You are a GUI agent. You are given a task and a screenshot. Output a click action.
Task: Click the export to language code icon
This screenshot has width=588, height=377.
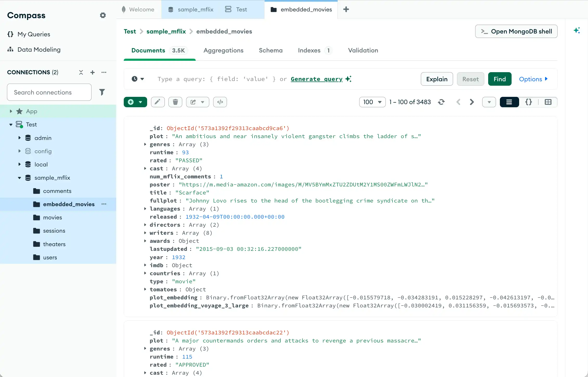(220, 102)
